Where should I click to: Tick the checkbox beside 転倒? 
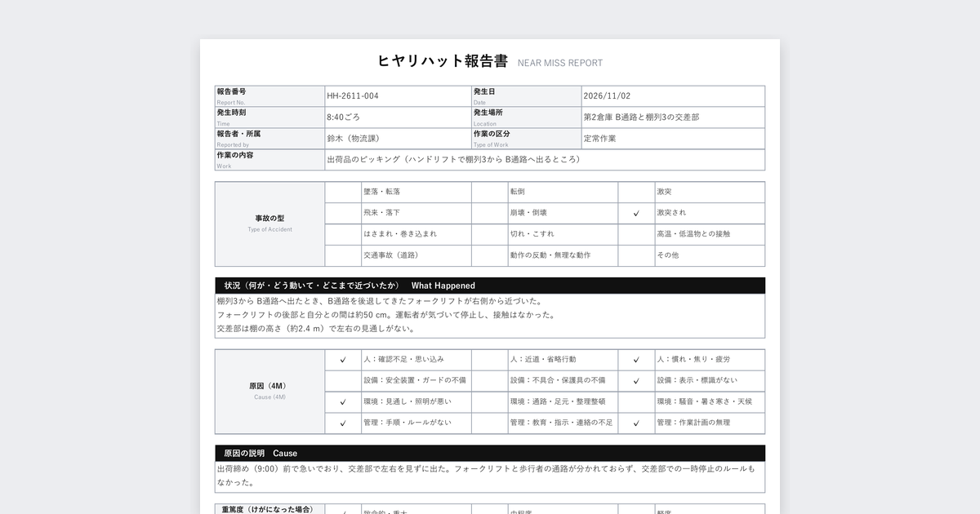[x=489, y=192]
